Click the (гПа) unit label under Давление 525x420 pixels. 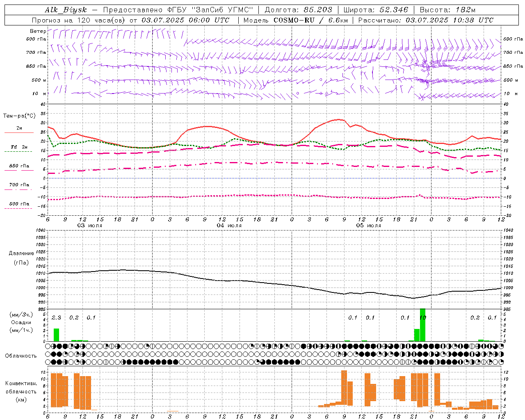coord(21,262)
